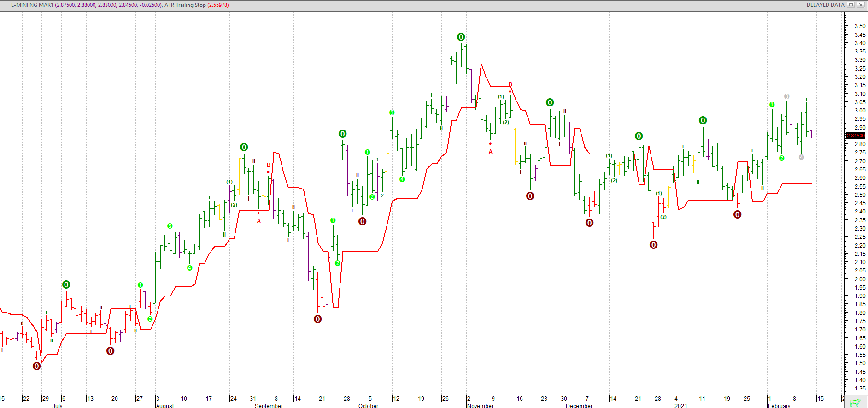Viewport: 868px width, 408px height.
Task: Select the E-MINI NG MAR1 symbol title
Action: 32,5
